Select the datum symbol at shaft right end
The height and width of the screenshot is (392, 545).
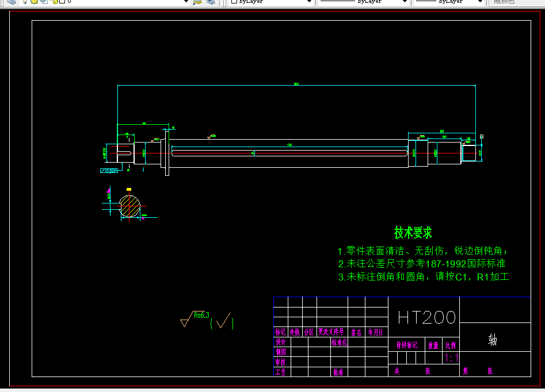click(x=481, y=136)
